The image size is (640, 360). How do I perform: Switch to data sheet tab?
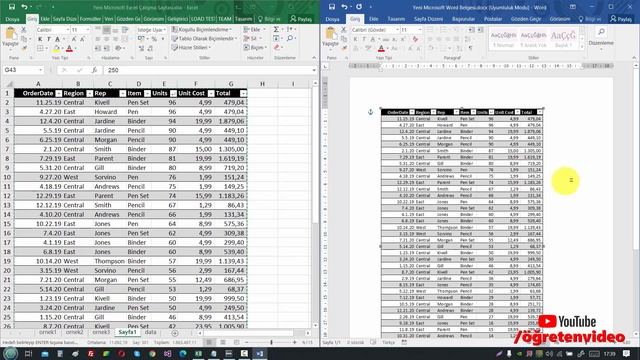click(x=151, y=333)
